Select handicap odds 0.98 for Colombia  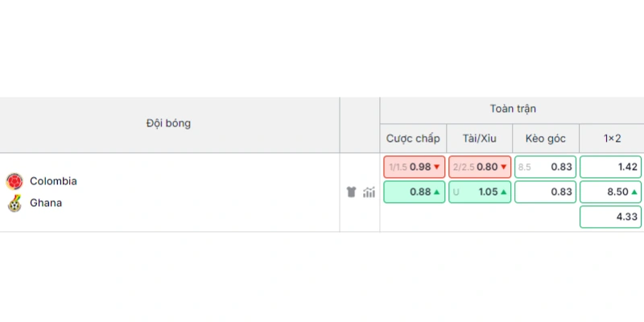(414, 167)
